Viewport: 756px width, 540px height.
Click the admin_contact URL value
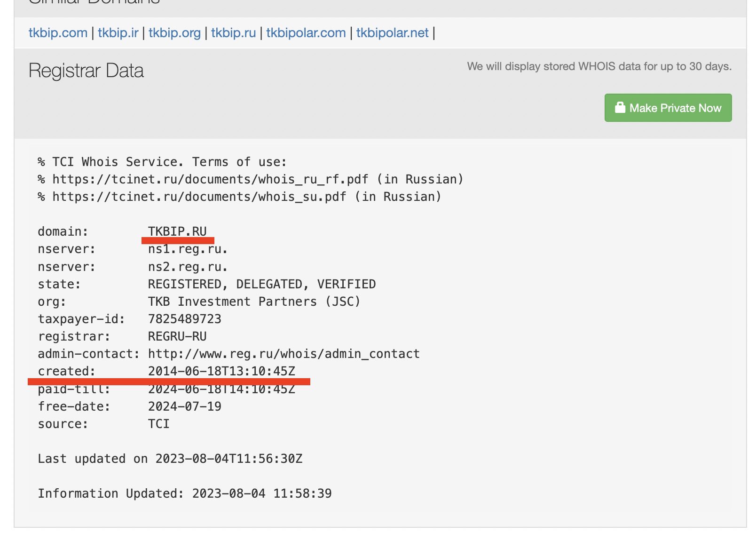click(284, 354)
